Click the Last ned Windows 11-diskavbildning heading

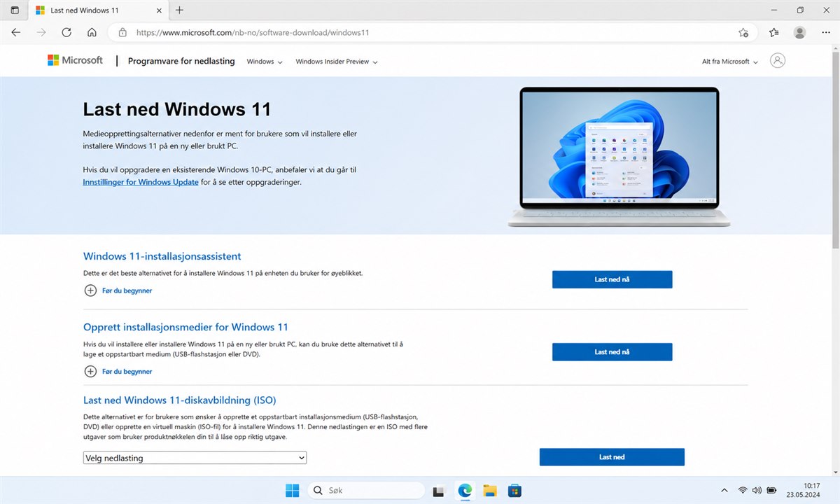pos(180,400)
